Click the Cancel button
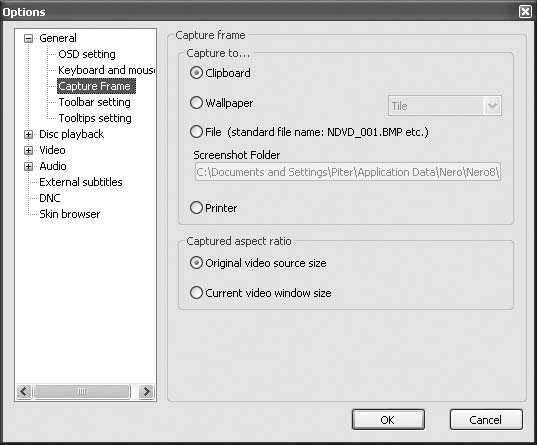Image resolution: width=537 pixels, height=445 pixels. (x=486, y=420)
